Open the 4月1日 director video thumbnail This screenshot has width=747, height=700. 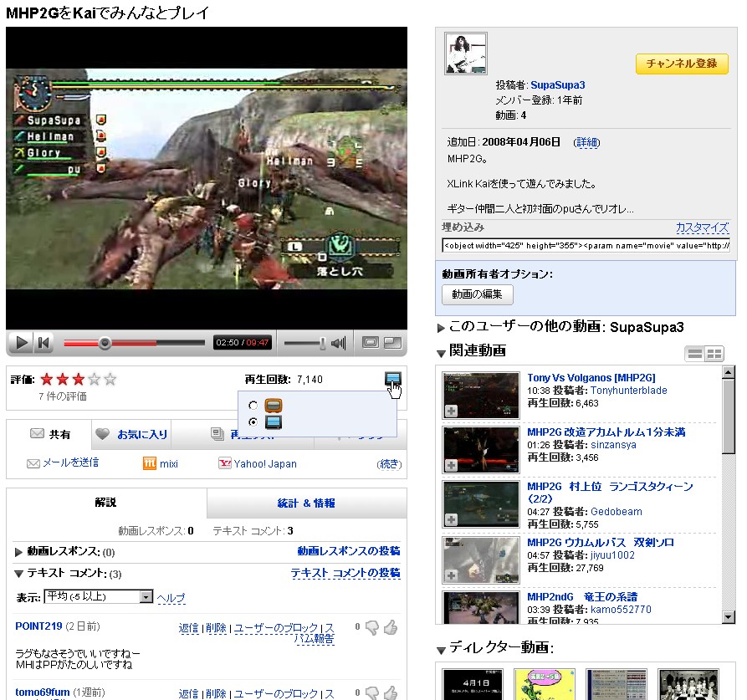(472, 684)
